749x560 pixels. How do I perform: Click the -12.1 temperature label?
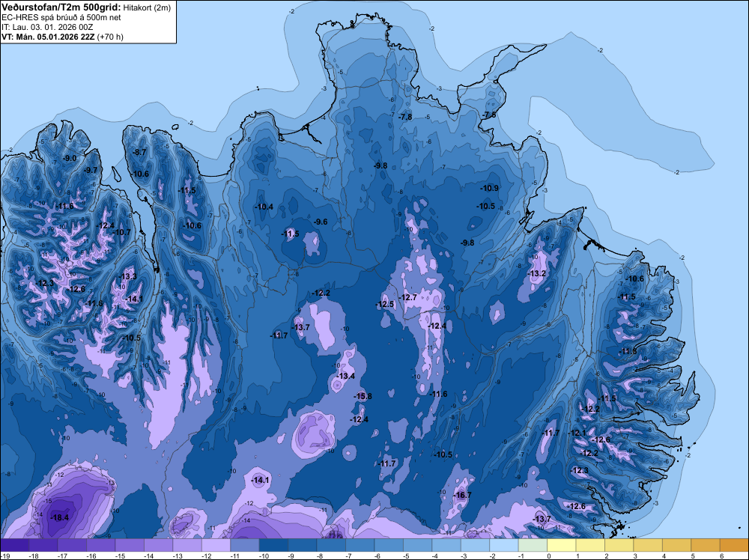tap(577, 433)
